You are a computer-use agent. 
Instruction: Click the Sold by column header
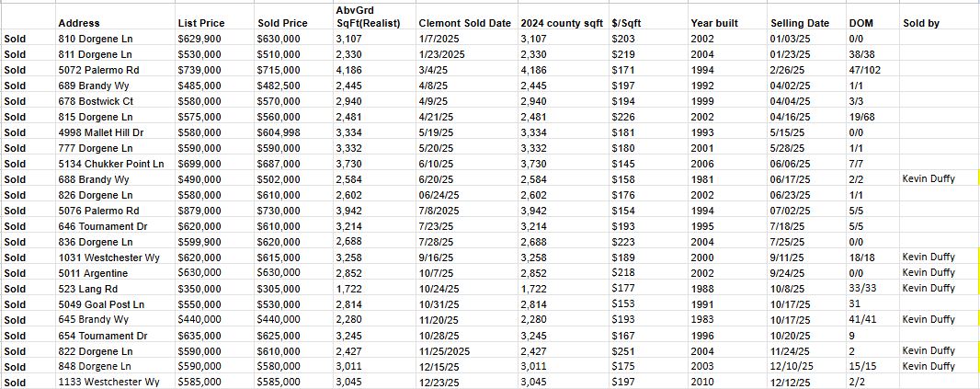pos(921,23)
